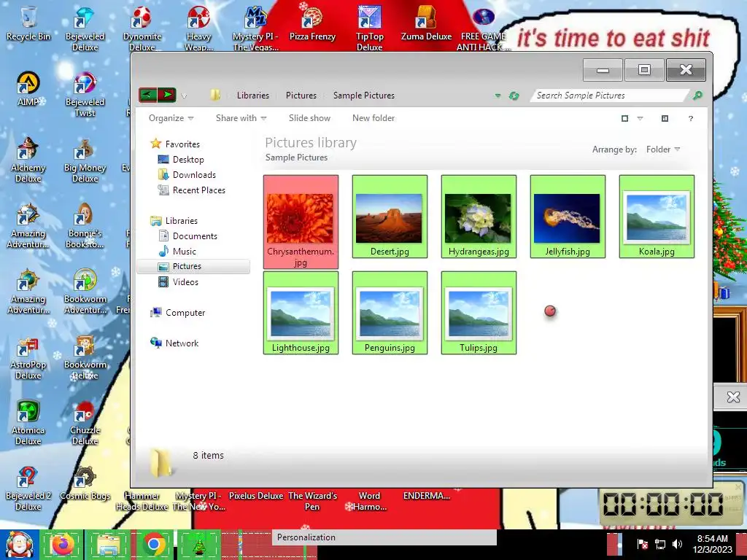This screenshot has width=747, height=560.
Task: Select the Lighthouse.jpg thumbnail
Action: [x=301, y=313]
